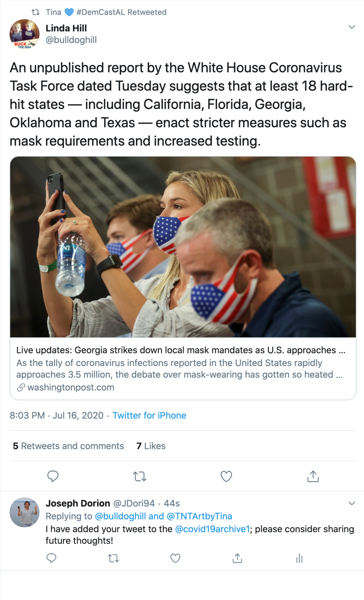Expand options chevron on Joseph Dorion's reply
Viewport: 364px width, 600px height.
click(x=352, y=503)
